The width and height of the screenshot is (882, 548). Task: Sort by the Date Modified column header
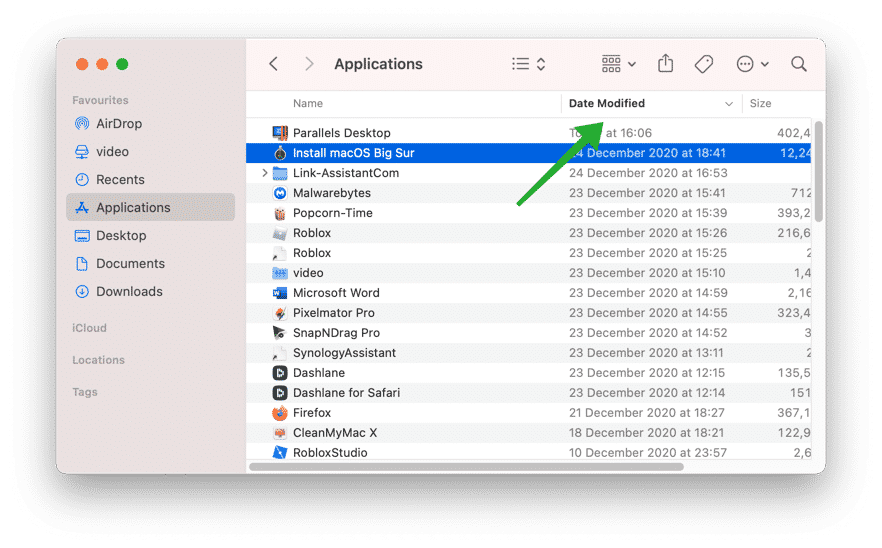[606, 104]
